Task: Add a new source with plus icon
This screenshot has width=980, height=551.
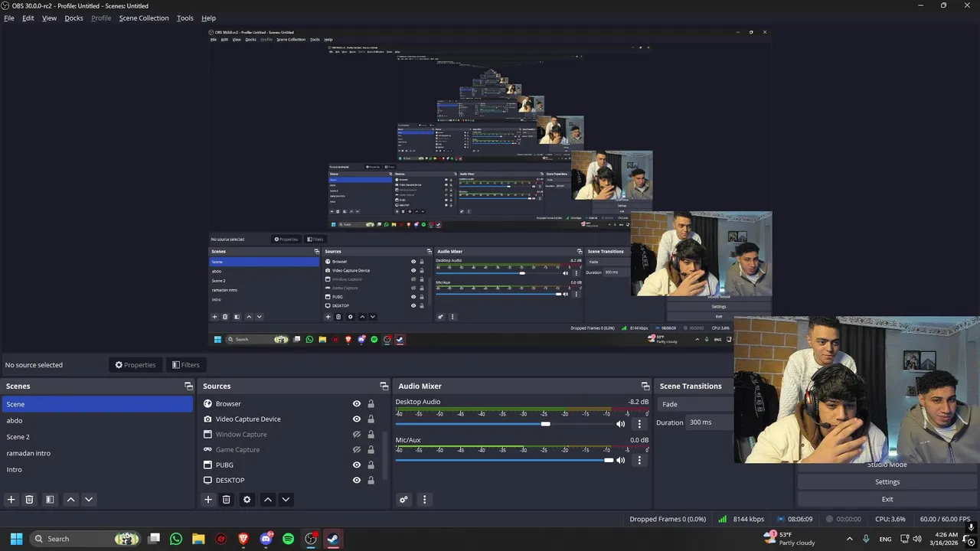Action: click(x=207, y=500)
